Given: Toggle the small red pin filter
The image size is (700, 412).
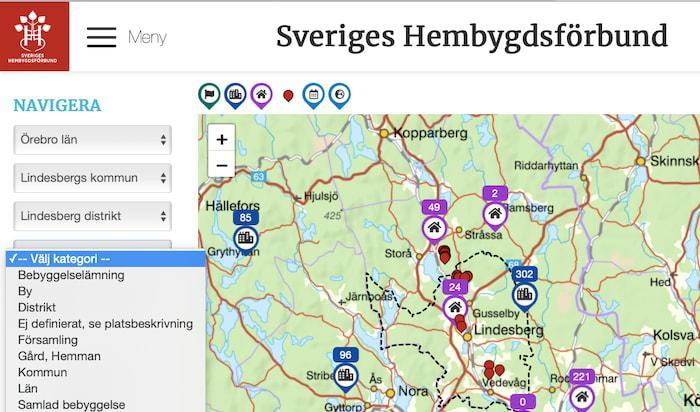Looking at the screenshot, I should pos(288,96).
